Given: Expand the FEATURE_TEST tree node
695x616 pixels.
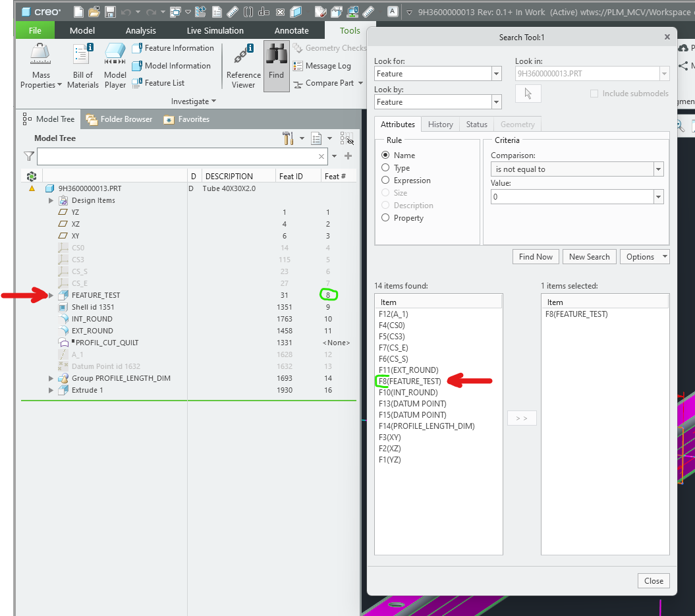Looking at the screenshot, I should click(x=51, y=295).
